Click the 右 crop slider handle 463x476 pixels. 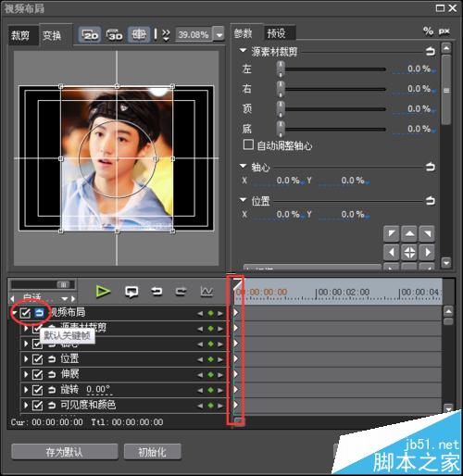pos(281,89)
